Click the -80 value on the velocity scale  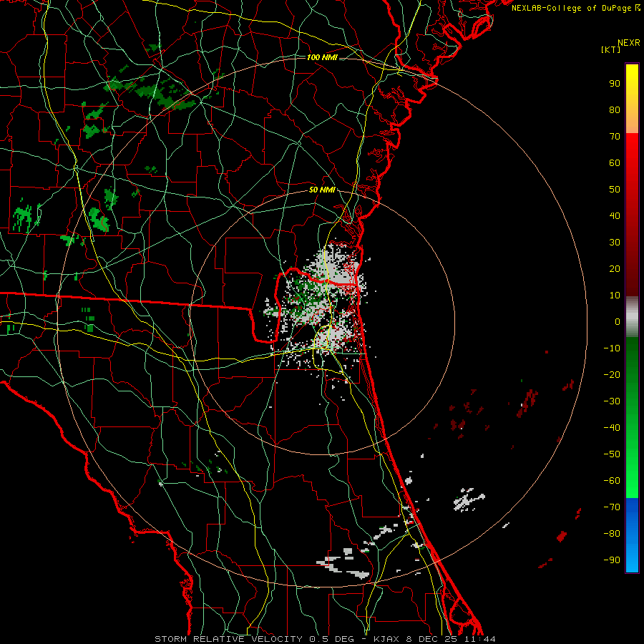(x=612, y=534)
